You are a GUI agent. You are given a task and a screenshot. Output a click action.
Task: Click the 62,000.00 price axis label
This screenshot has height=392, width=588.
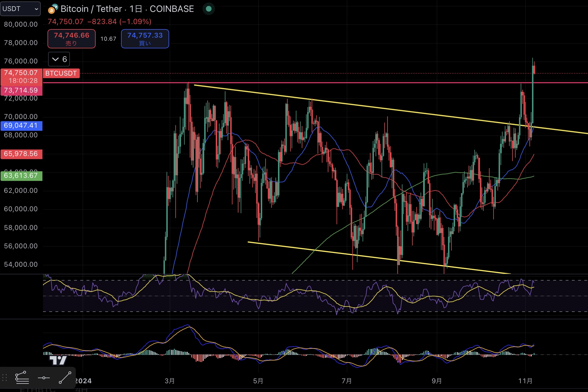pos(21,191)
